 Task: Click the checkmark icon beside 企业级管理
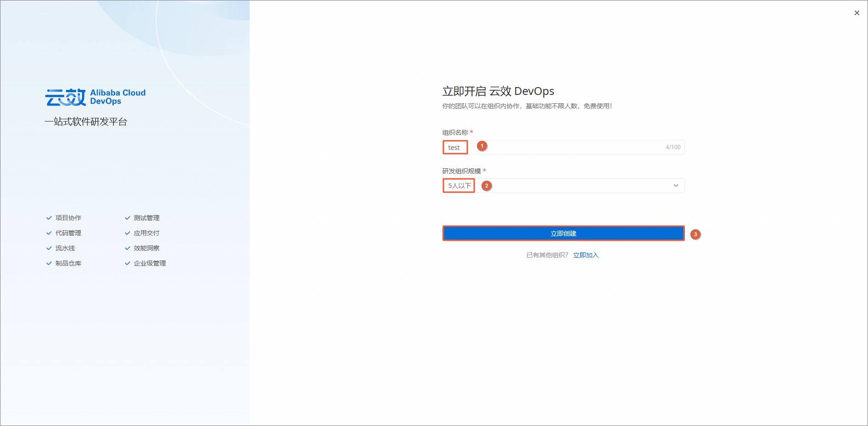tap(127, 264)
